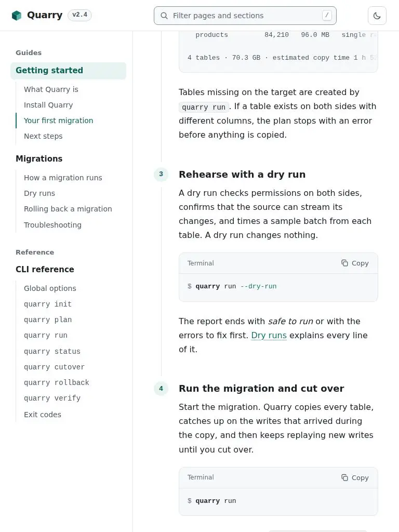Open the Exit codes reference
Screen dimensions: 399x532
43,415
